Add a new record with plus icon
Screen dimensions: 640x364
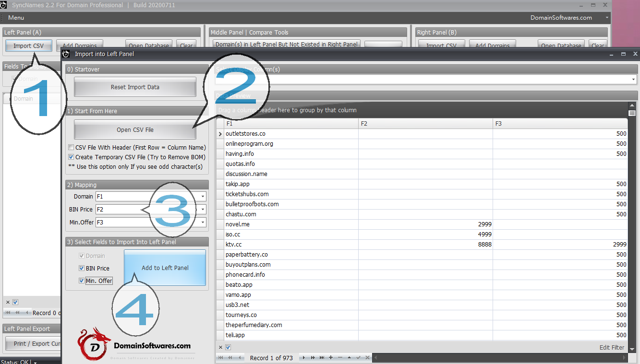pos(331,358)
